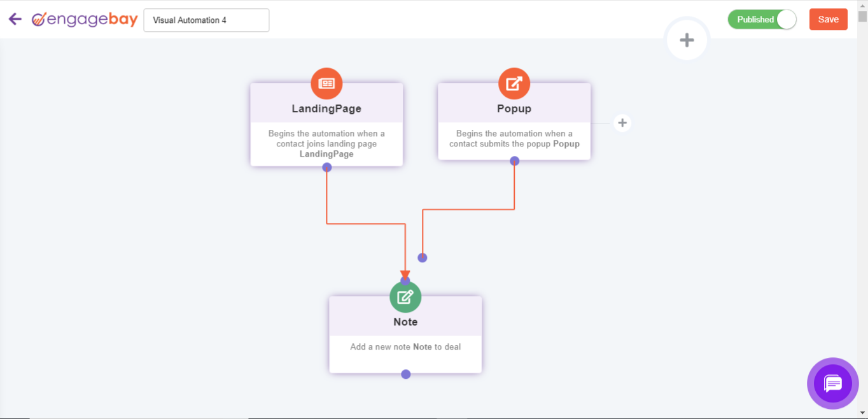Edit the automation name field
868x419 pixels.
[206, 20]
